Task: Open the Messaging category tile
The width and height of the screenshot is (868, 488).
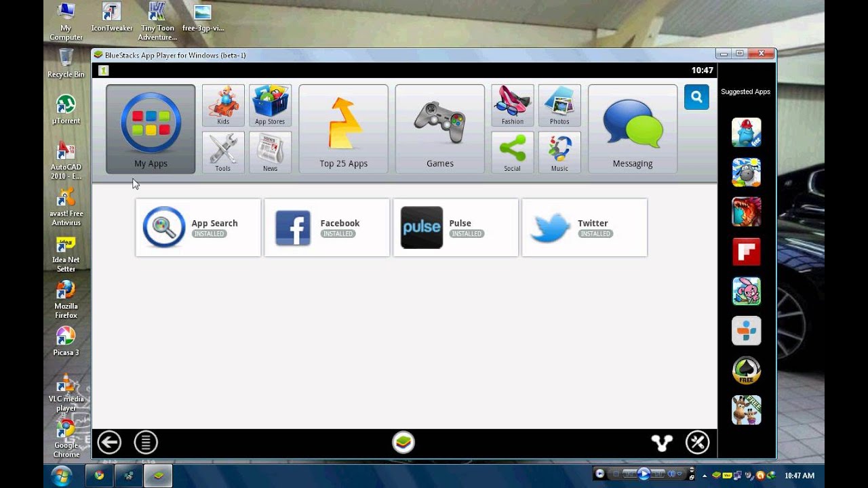Action: (633, 129)
